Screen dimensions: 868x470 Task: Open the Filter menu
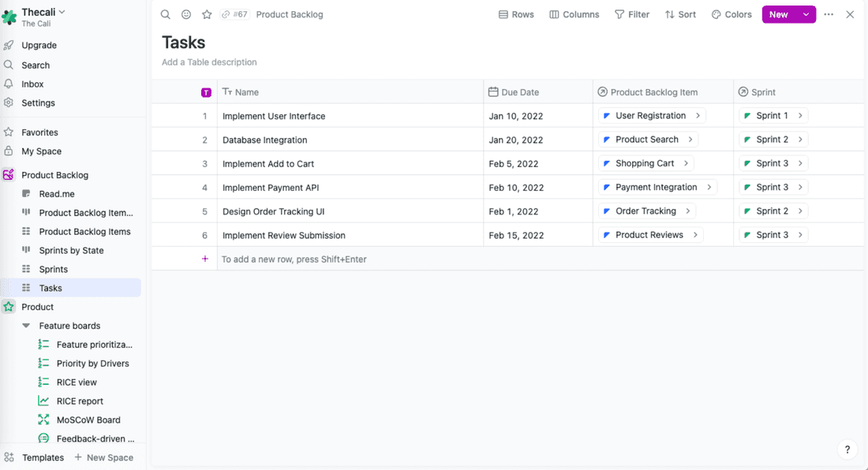click(632, 14)
